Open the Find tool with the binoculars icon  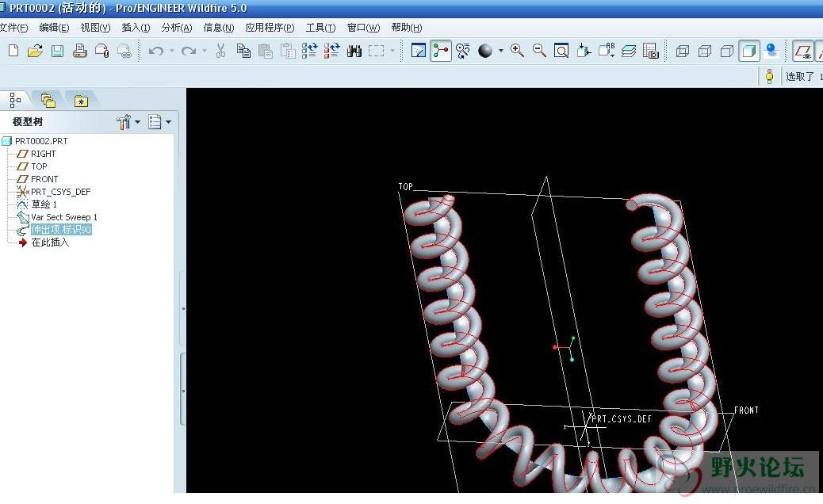tap(354, 51)
